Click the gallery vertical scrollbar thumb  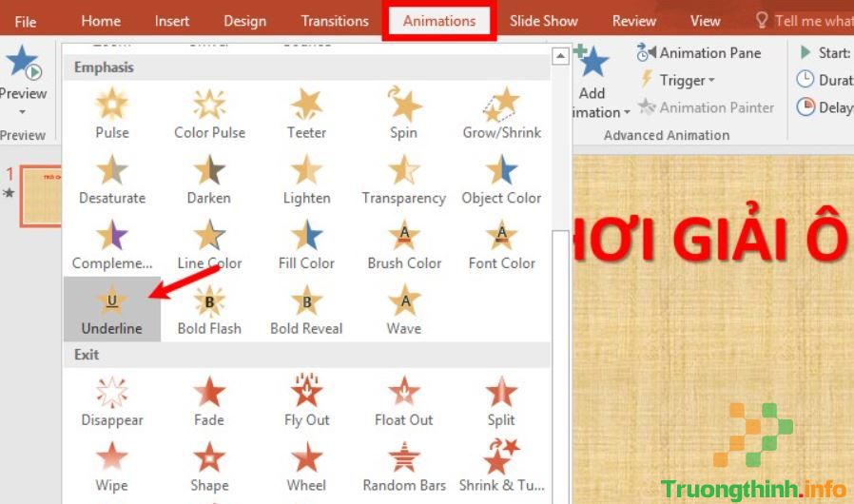point(560,367)
